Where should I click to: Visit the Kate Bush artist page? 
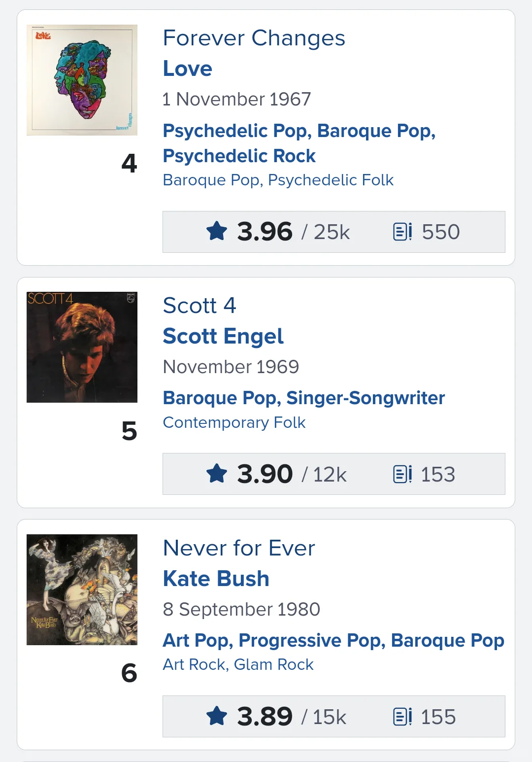(216, 579)
